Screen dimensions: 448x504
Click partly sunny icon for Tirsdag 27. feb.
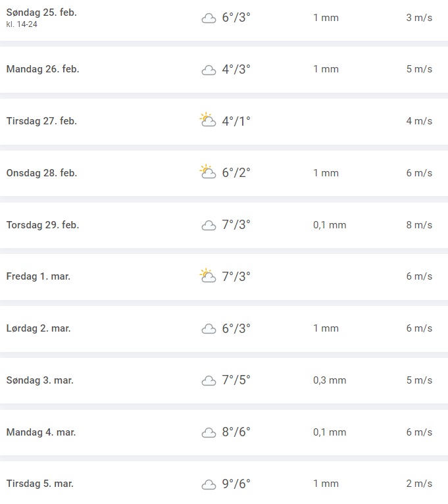[208, 120]
